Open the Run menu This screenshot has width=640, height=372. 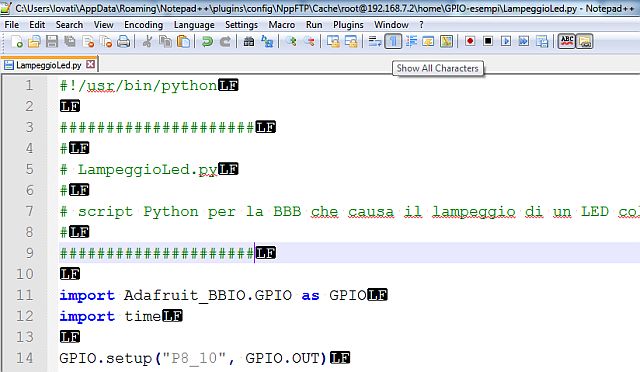[x=314, y=25]
